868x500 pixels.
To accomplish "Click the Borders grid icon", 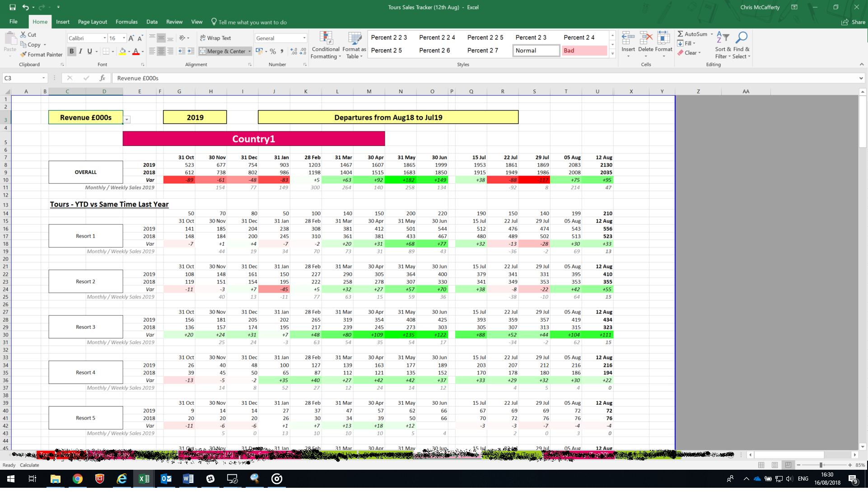I will 106,51.
